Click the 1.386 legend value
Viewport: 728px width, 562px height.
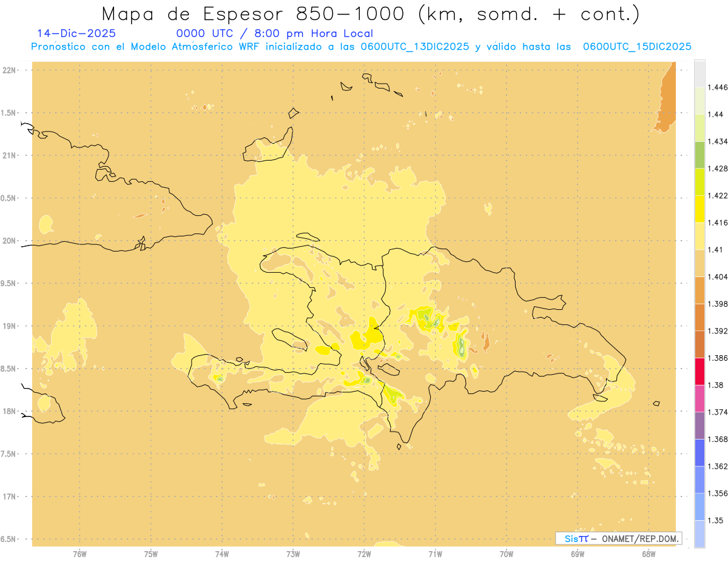coord(718,358)
